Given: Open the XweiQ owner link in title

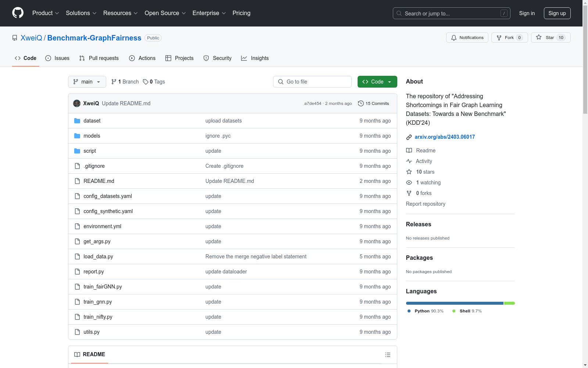Looking at the screenshot, I should pos(31,38).
